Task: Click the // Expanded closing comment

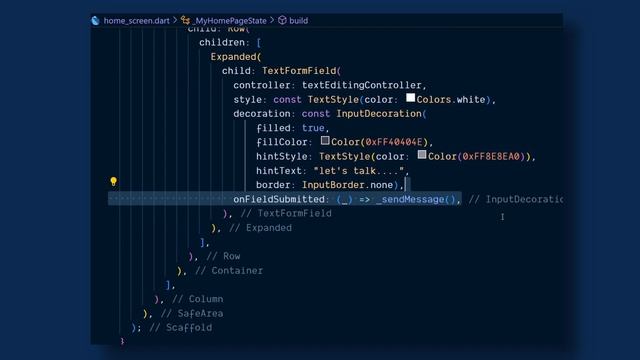Action: 260,228
